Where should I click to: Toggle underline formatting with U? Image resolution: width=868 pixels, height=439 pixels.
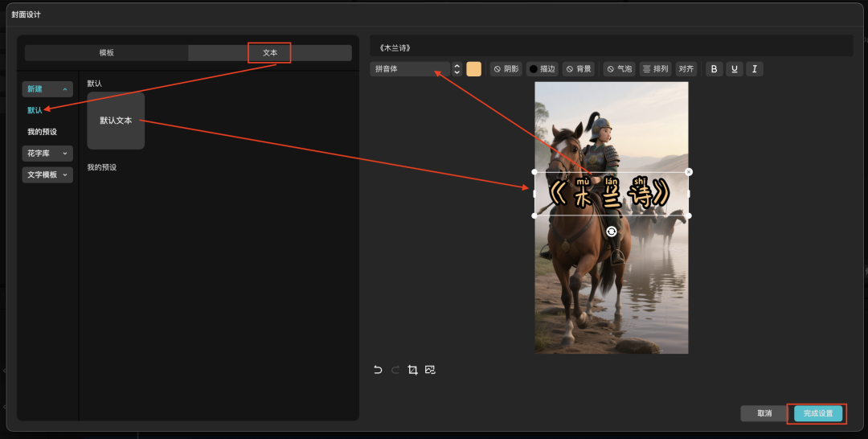[x=734, y=69]
